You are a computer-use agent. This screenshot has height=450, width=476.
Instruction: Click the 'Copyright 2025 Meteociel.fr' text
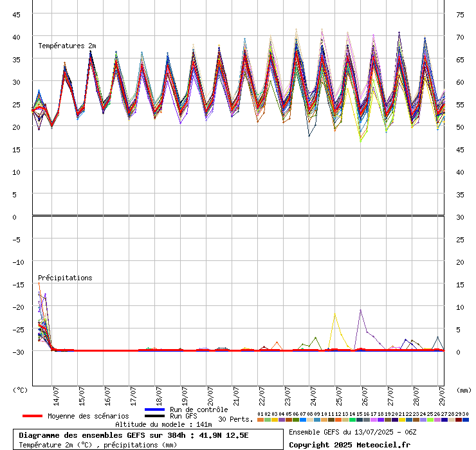(x=349, y=445)
